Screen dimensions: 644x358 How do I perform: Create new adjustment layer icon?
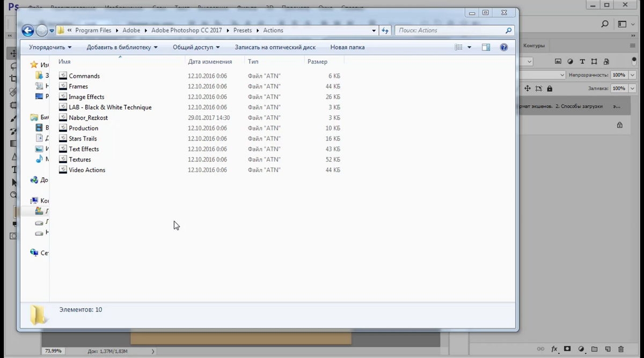click(x=581, y=349)
